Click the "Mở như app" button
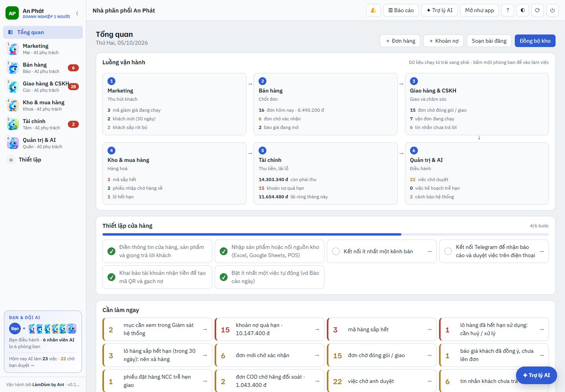The width and height of the screenshot is (565, 392). coord(479,10)
